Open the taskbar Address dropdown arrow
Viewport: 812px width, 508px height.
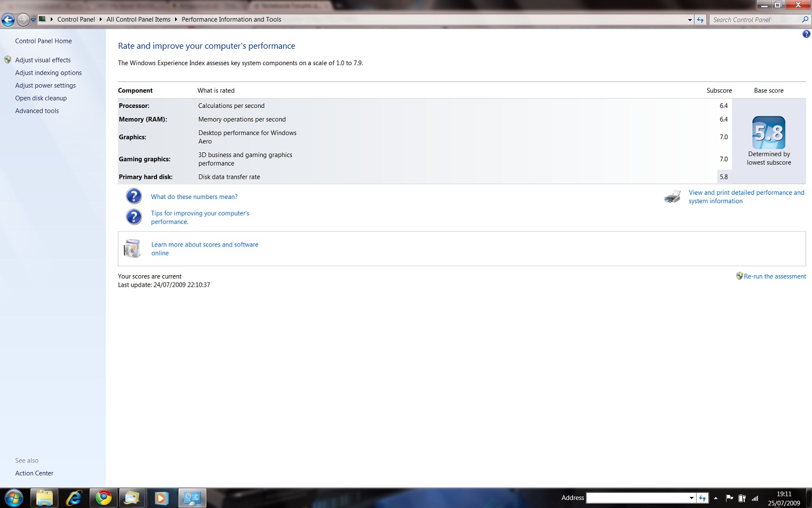691,498
